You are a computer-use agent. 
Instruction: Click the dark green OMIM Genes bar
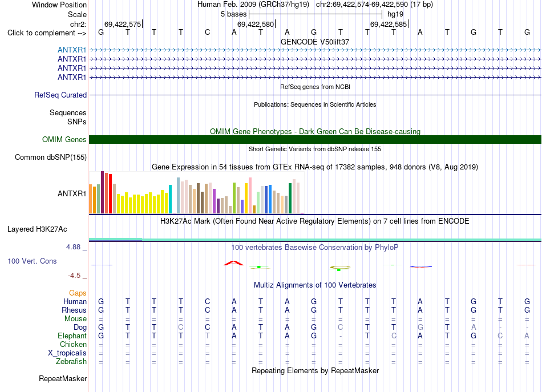pyautogui.click(x=315, y=139)
